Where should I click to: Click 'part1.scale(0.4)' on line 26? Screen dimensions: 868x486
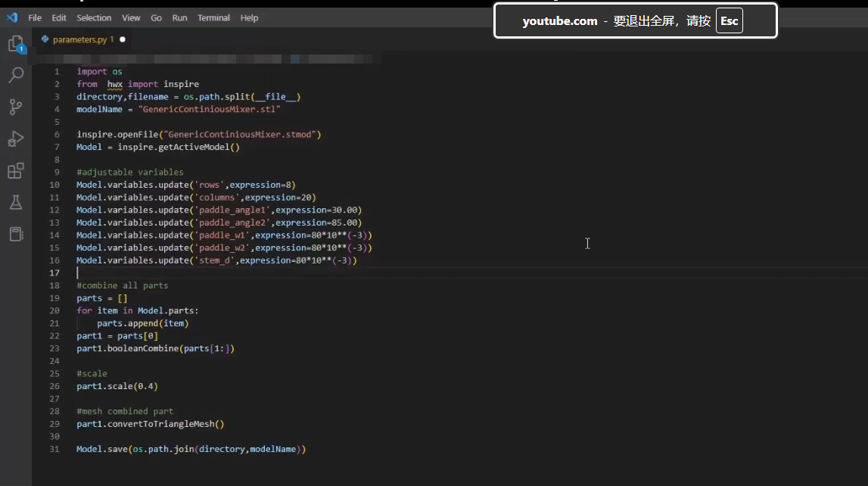[x=117, y=386]
